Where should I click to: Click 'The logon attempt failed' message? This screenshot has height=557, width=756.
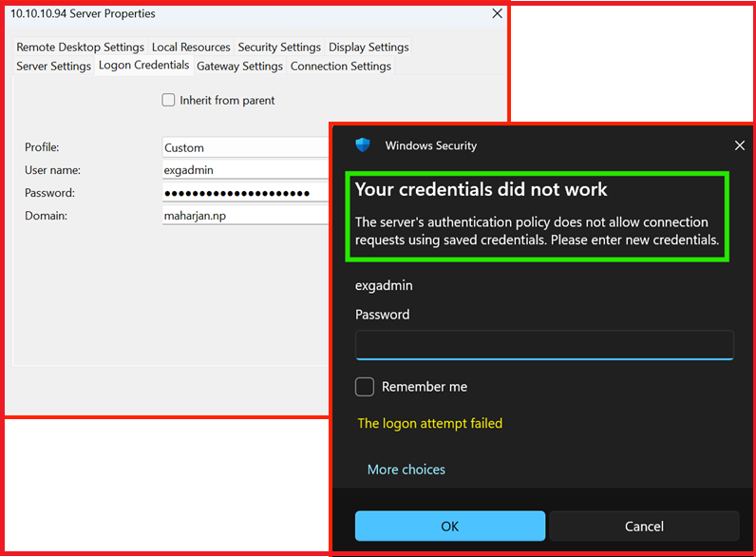[x=430, y=423]
